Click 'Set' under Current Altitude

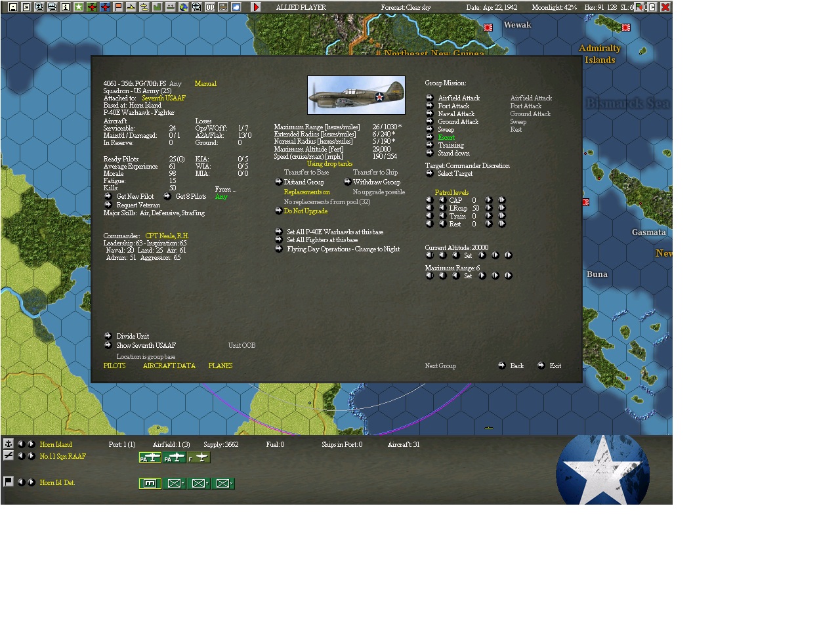click(468, 255)
